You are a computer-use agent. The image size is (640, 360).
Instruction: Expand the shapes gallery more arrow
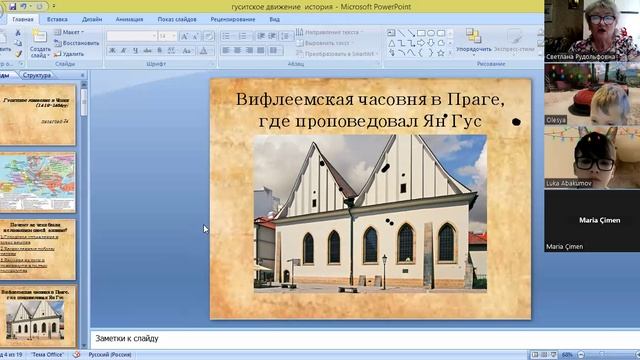[x=450, y=53]
